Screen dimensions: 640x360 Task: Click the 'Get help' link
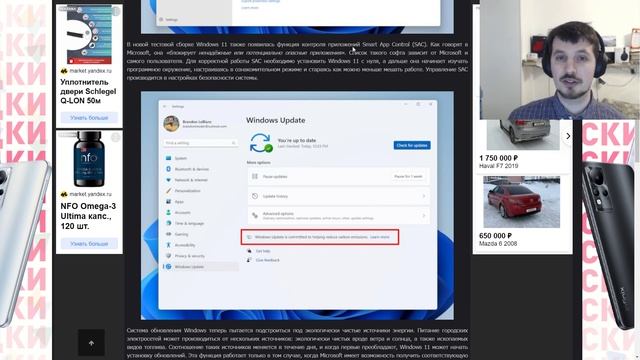tap(263, 251)
